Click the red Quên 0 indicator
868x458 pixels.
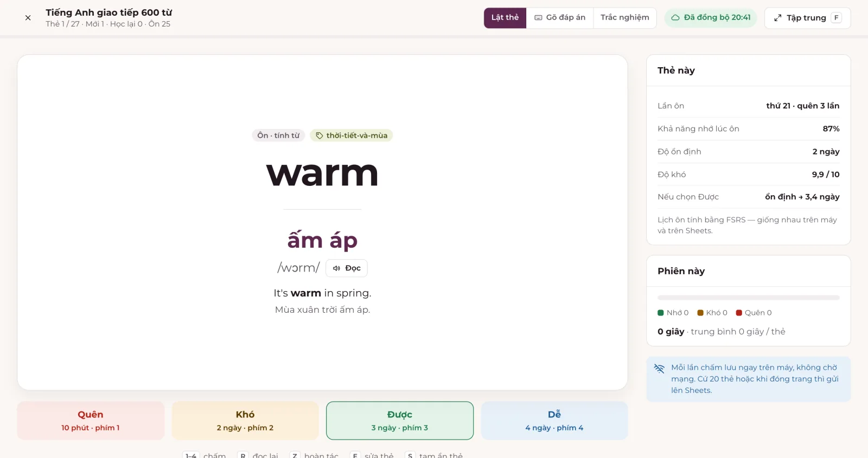[x=754, y=313]
